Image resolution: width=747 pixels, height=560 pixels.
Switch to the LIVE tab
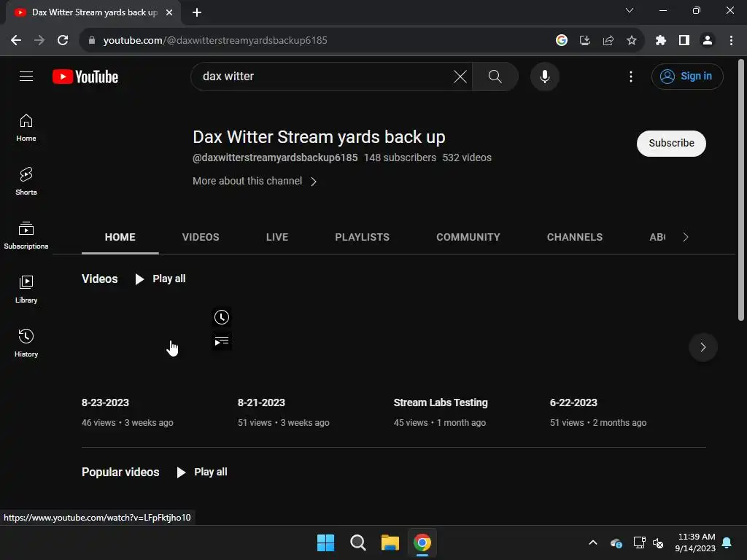point(276,237)
